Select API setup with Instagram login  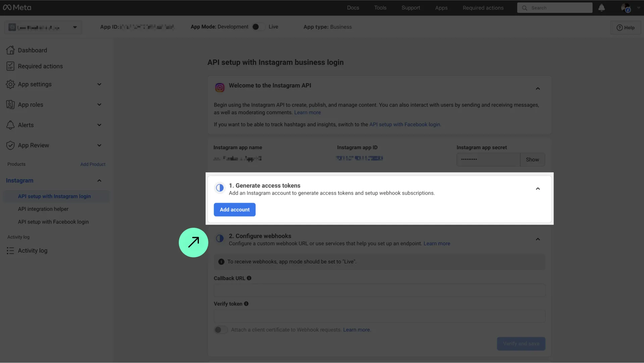tap(56, 196)
